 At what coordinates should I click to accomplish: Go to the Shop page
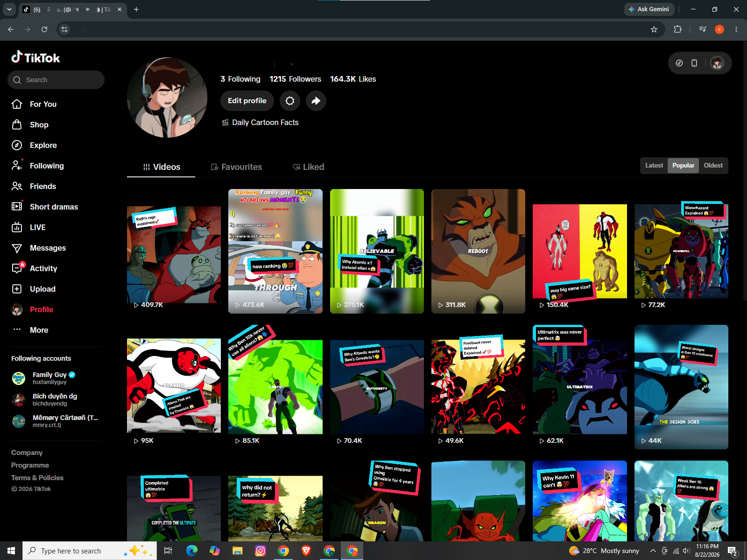tap(30, 125)
